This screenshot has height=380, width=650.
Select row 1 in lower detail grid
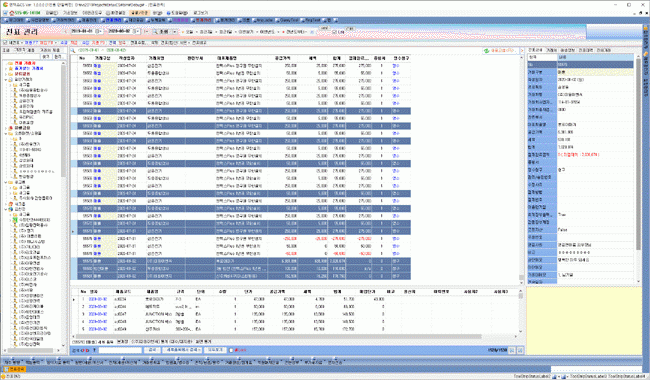[x=294, y=299]
